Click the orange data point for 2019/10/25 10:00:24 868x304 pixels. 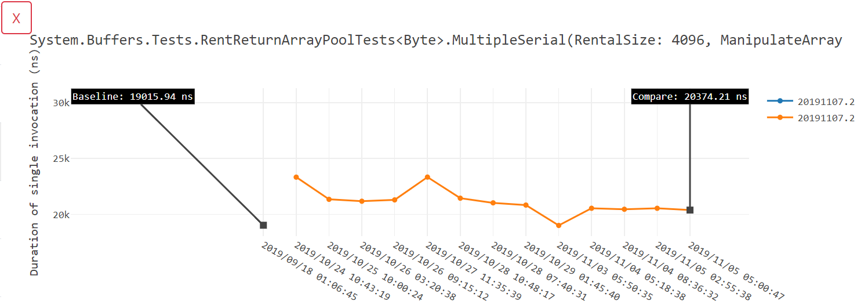pos(329,199)
